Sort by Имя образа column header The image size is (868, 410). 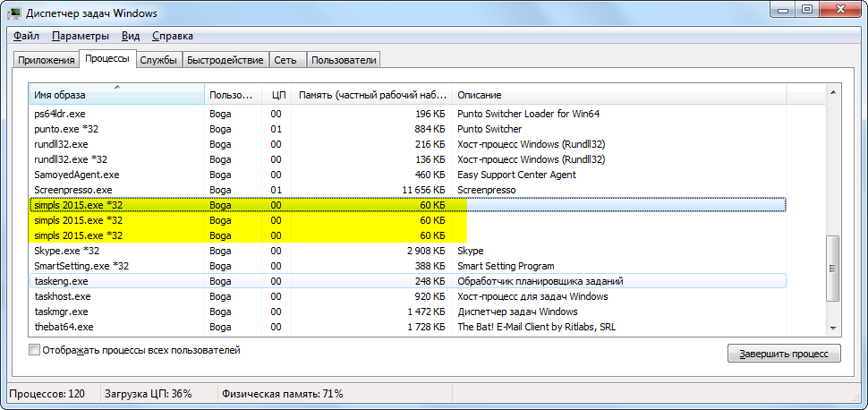point(116,95)
